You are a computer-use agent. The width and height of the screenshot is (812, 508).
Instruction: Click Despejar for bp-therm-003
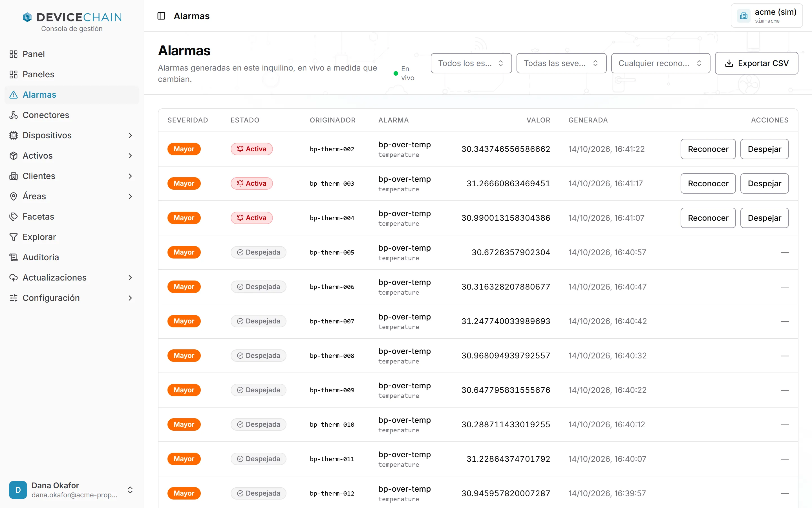click(764, 183)
